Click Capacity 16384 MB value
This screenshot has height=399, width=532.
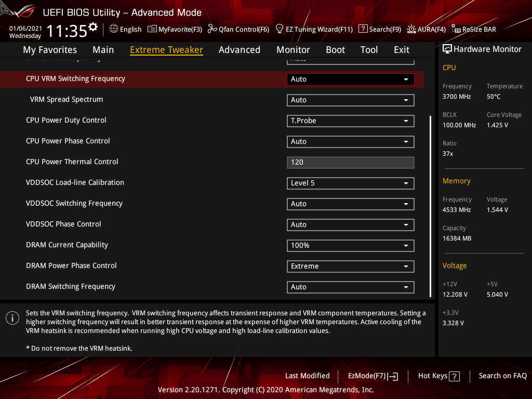457,238
